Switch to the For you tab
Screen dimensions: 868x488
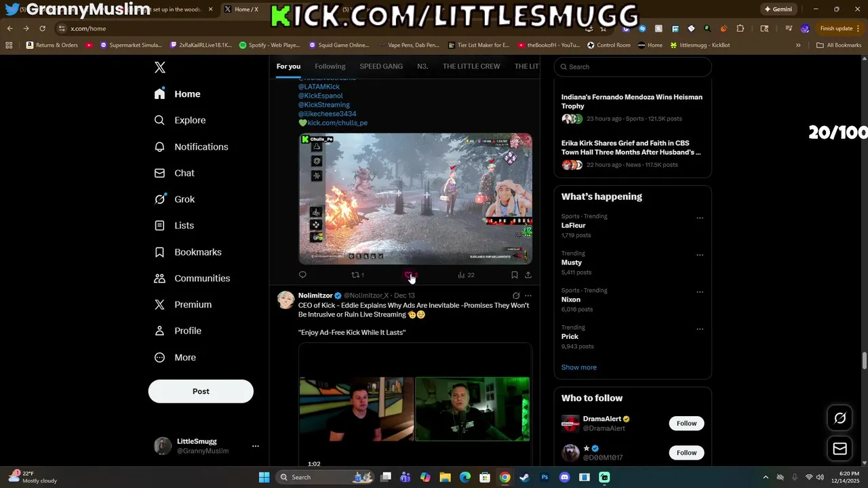[288, 66]
